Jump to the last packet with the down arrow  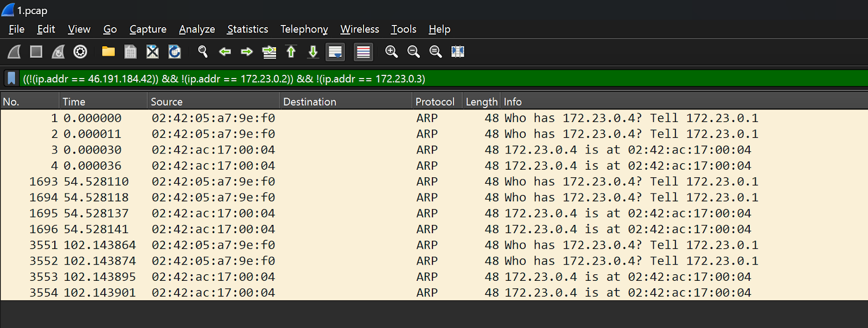313,52
